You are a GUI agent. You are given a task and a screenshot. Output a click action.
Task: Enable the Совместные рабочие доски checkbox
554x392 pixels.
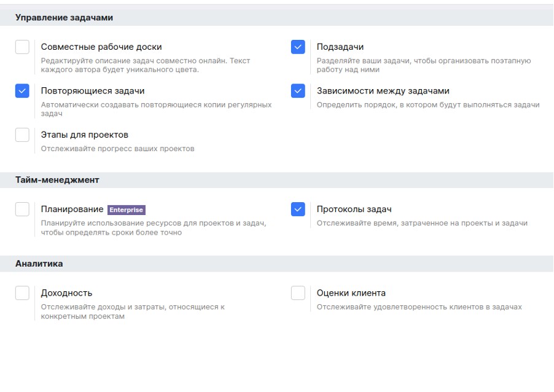pos(22,47)
